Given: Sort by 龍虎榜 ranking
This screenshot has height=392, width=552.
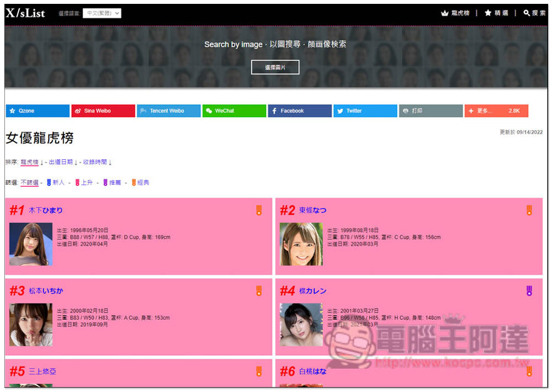Looking at the screenshot, I should coord(30,162).
